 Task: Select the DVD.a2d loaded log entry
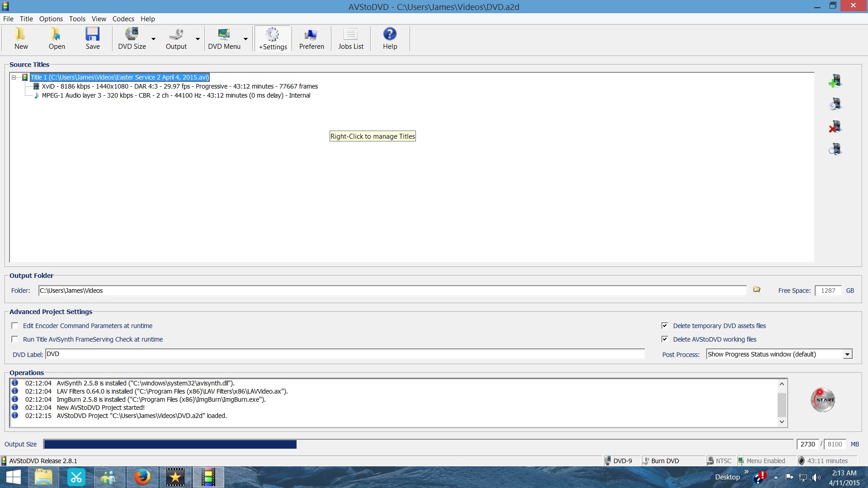point(142,416)
